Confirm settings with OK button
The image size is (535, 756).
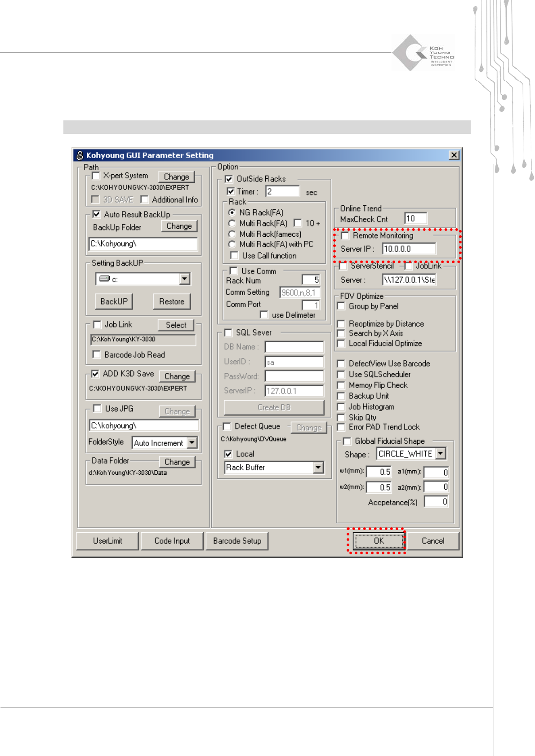click(x=379, y=541)
